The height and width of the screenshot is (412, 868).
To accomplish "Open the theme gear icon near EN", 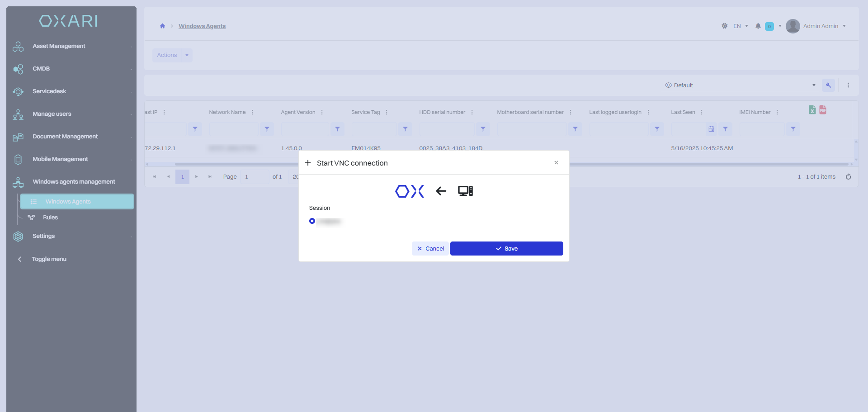I will pos(725,26).
